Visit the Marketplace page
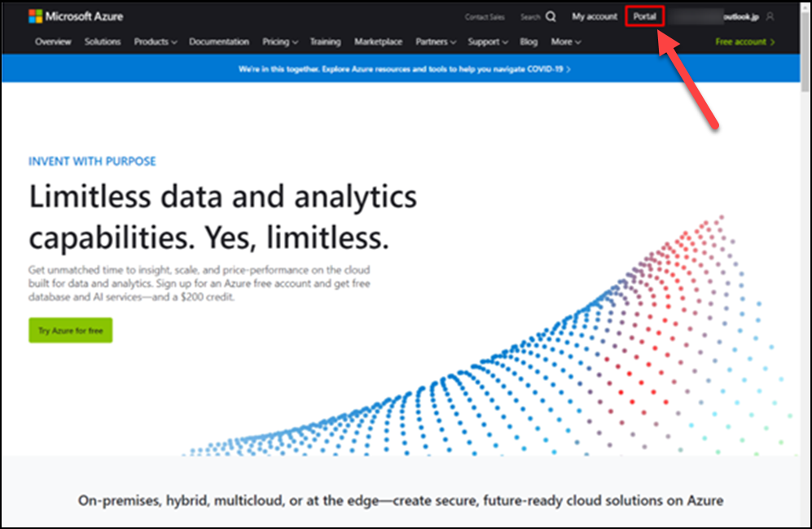This screenshot has width=812, height=529. (x=378, y=42)
